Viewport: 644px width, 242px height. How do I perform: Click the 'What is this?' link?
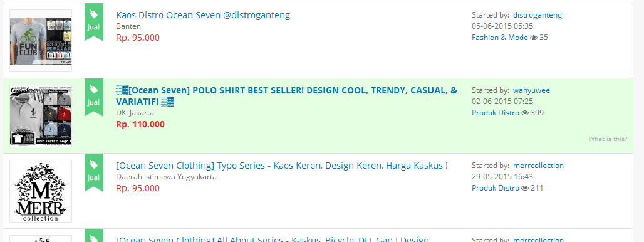click(608, 139)
